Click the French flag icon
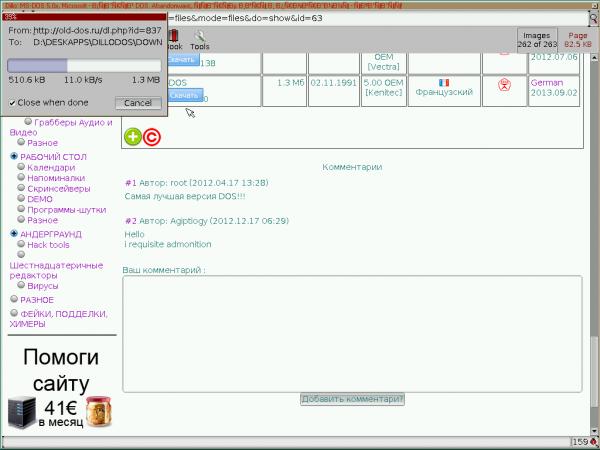This screenshot has width=600, height=450. point(444,83)
